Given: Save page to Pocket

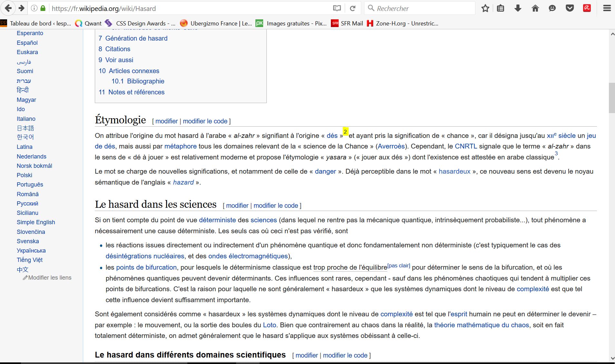Looking at the screenshot, I should click(x=570, y=8).
